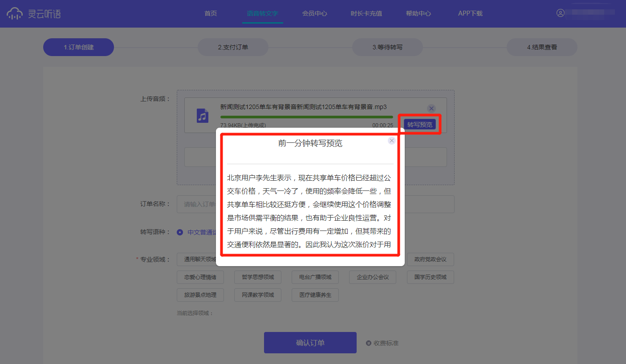Click the 确认订单 button
626x364 pixels.
pyautogui.click(x=310, y=343)
